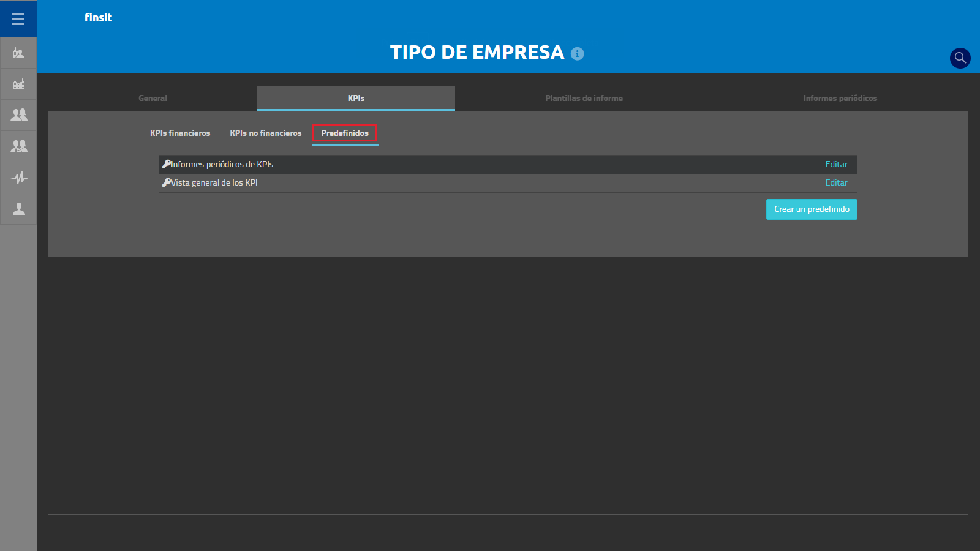The height and width of the screenshot is (551, 980).
Task: Click the search magnifier icon
Action: pyautogui.click(x=960, y=58)
